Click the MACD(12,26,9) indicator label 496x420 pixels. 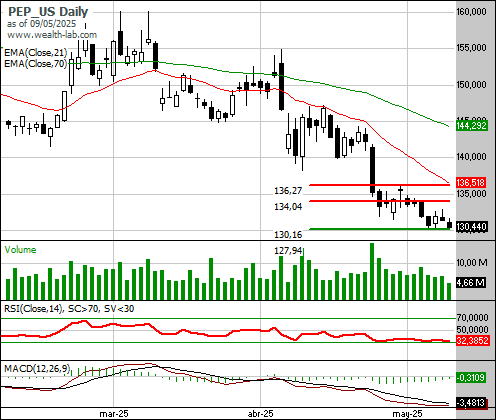click(37, 369)
